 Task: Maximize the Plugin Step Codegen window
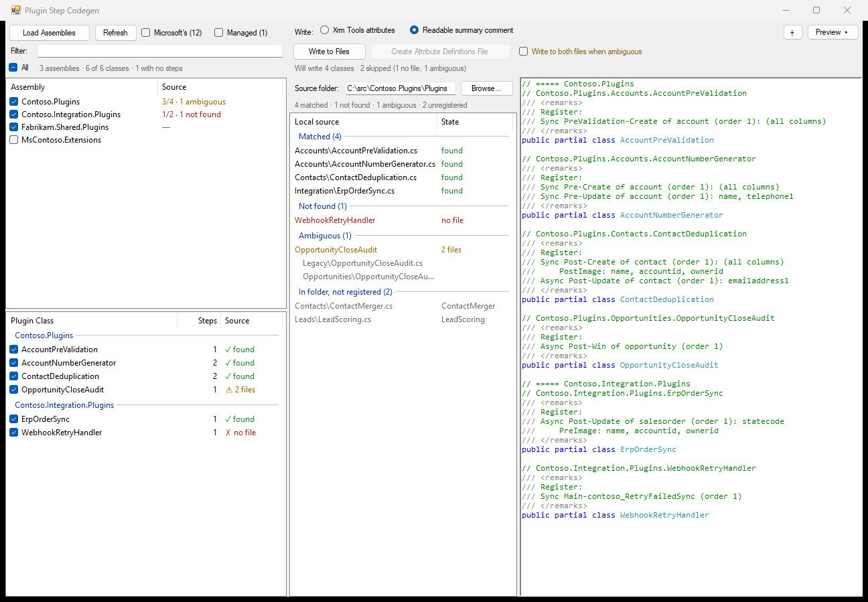[x=816, y=10]
